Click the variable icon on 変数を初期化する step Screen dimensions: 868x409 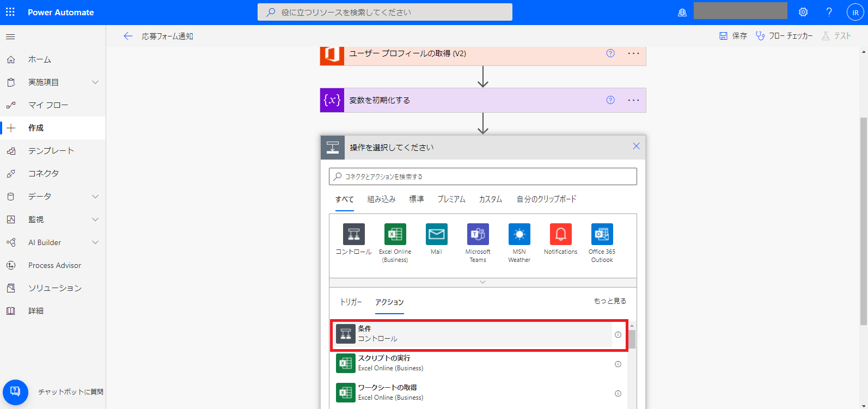[x=332, y=100]
